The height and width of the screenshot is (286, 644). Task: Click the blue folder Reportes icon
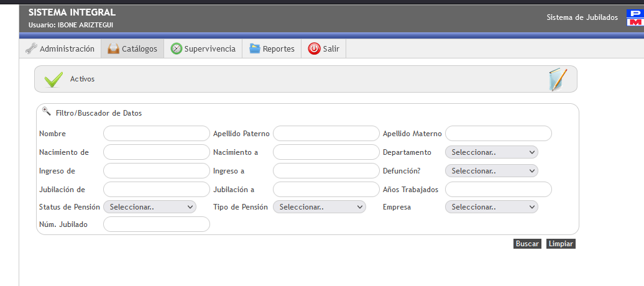(255, 48)
